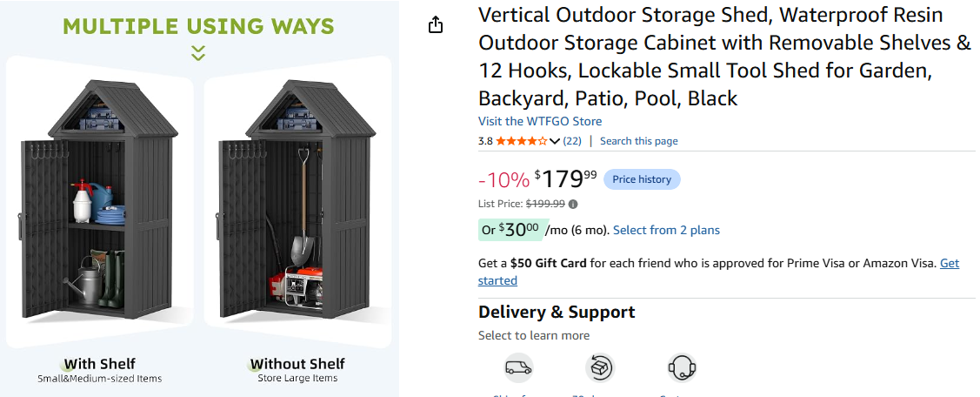
Task: Expand the rating breakdown chevron
Action: pos(555,142)
